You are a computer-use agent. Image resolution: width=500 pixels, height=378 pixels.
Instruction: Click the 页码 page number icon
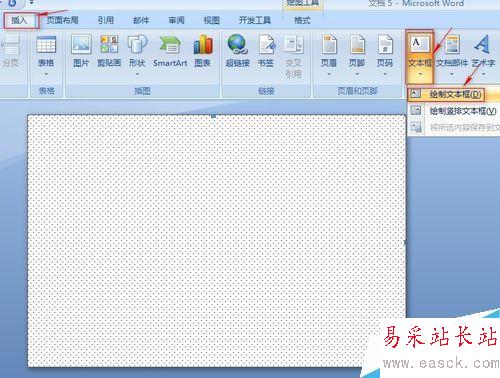(385, 44)
